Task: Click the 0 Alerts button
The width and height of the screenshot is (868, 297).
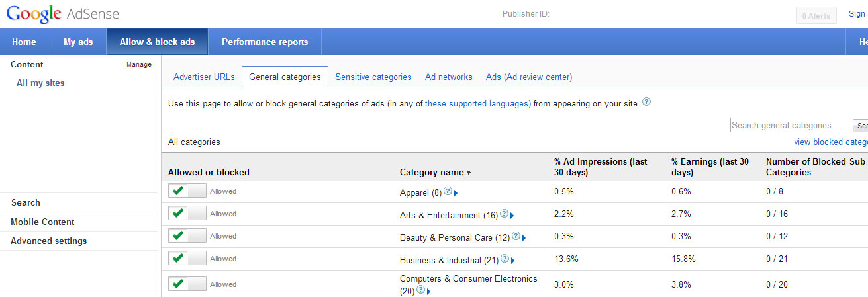Action: pyautogui.click(x=816, y=16)
